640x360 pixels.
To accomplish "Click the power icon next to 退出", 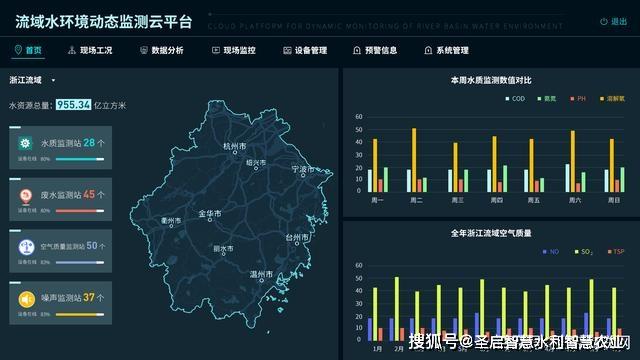I will click(x=604, y=22).
